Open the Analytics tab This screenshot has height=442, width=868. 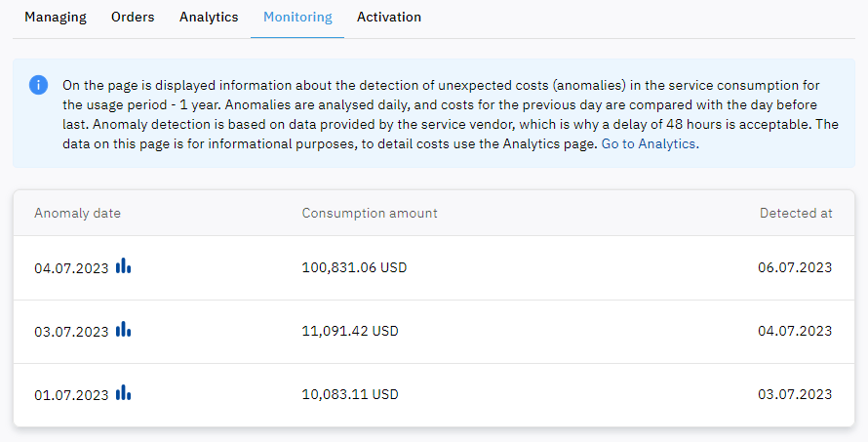click(x=209, y=18)
